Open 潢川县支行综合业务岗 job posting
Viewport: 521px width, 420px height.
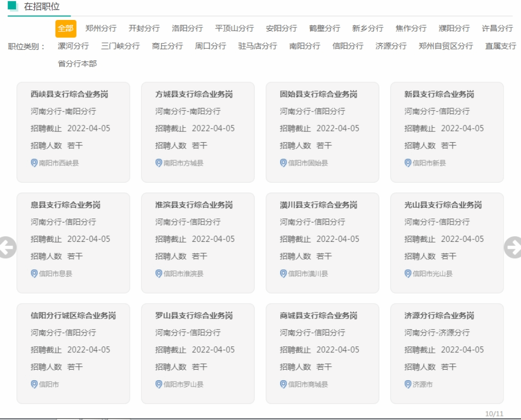tap(318, 205)
